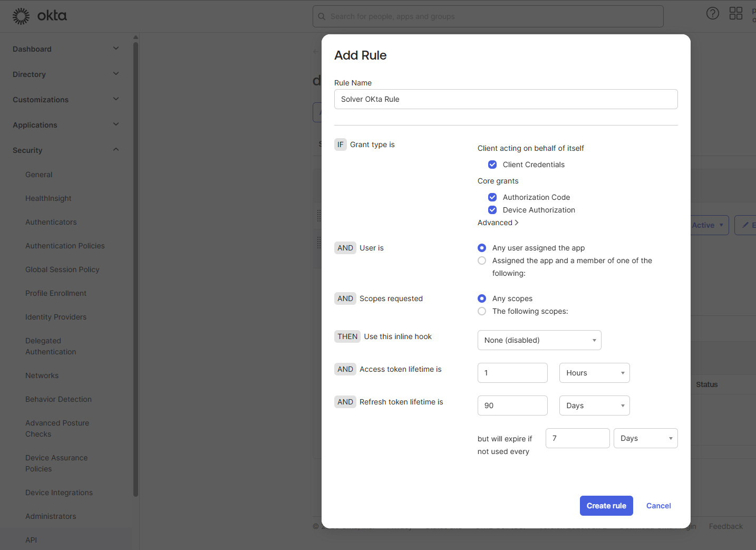The height and width of the screenshot is (550, 756).
Task: Select 'The following scopes' radio option
Action: point(482,311)
